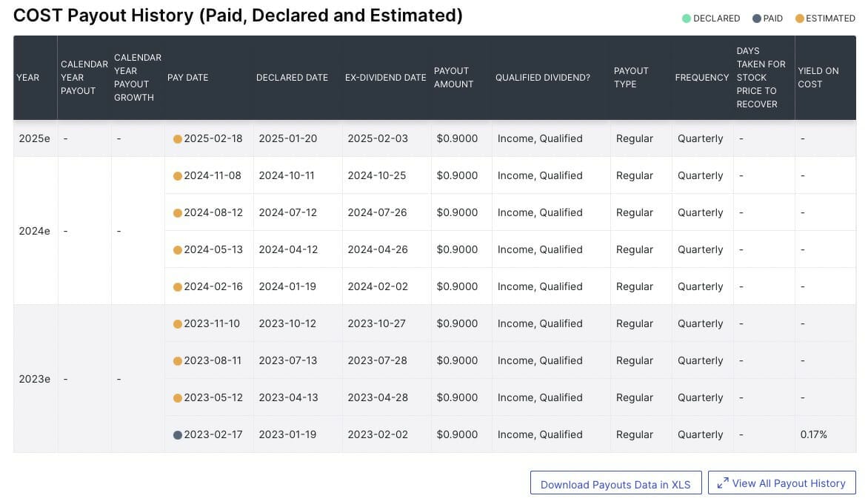This screenshot has height=504, width=868.
Task: Click the orange dot next to 2024-11-08
Action: point(178,175)
